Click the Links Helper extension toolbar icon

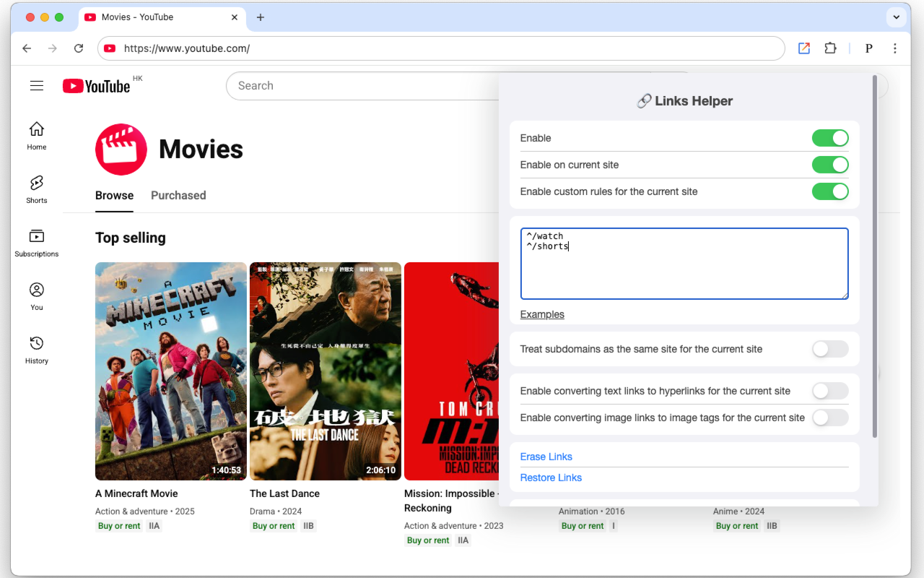pyautogui.click(x=804, y=48)
